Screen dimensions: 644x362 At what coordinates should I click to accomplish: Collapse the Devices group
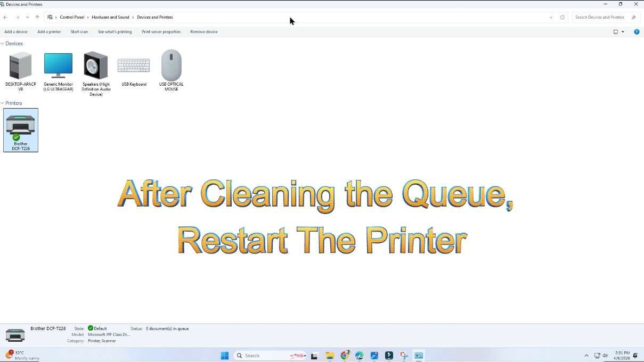2,44
